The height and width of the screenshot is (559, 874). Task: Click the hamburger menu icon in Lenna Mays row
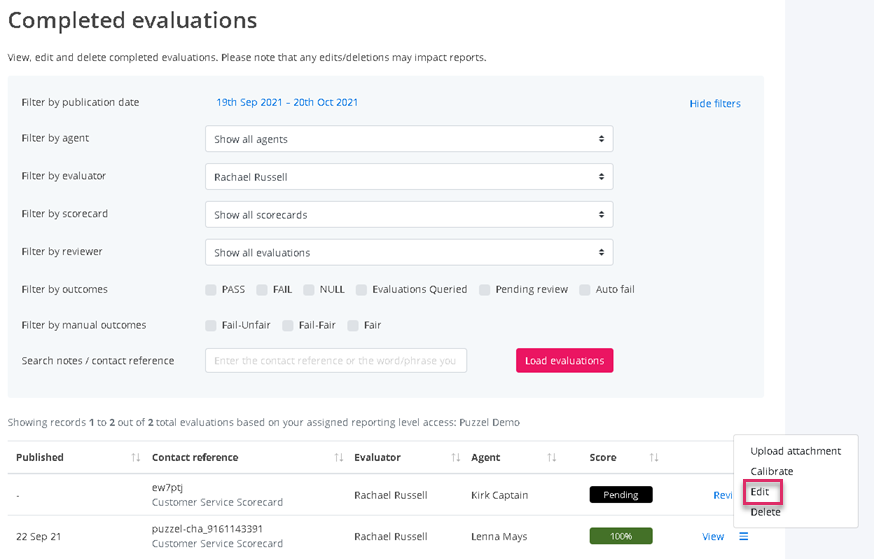(x=743, y=537)
